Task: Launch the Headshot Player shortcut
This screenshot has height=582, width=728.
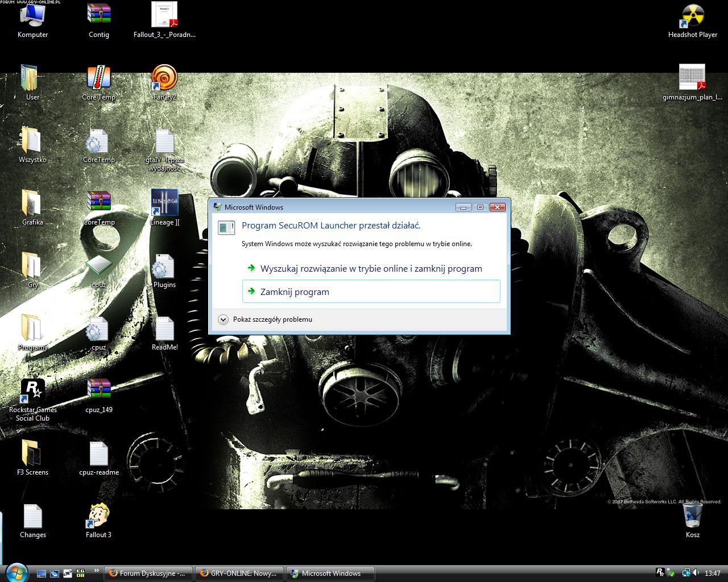Action: [x=692, y=20]
